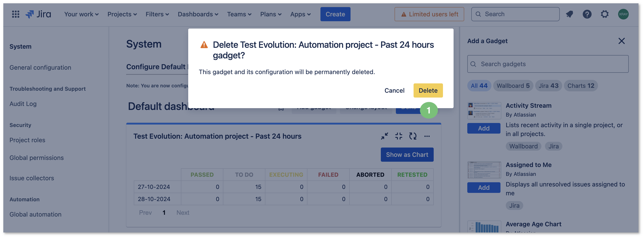This screenshot has width=644, height=238.
Task: Click the Activity Stream gadget title
Action: point(528,106)
